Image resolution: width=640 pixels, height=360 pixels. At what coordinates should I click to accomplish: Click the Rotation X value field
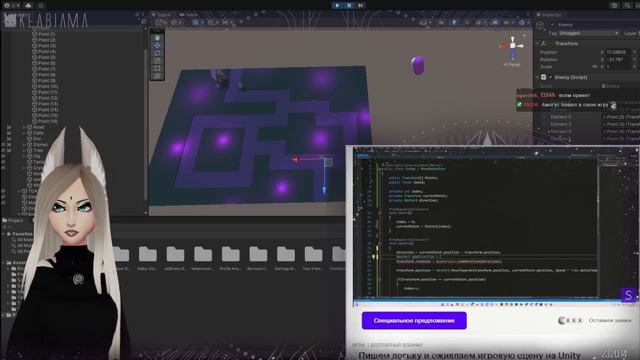pyautogui.click(x=617, y=59)
